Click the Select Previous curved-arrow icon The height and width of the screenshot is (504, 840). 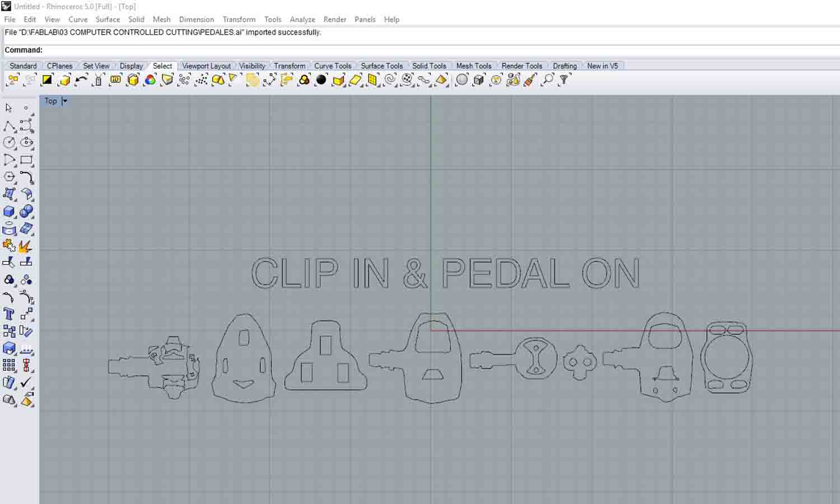click(x=81, y=80)
